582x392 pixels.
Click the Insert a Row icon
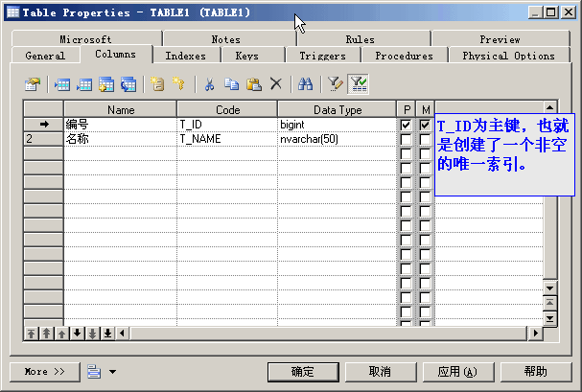(x=62, y=84)
